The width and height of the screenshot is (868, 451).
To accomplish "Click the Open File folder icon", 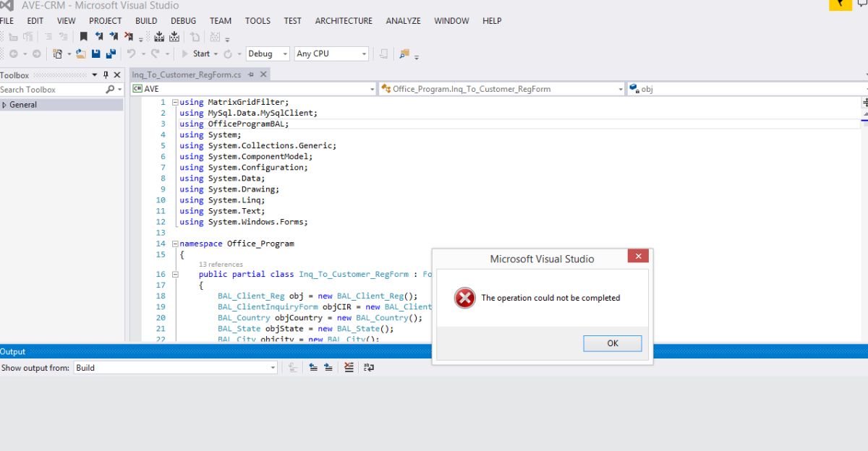I will [81, 53].
